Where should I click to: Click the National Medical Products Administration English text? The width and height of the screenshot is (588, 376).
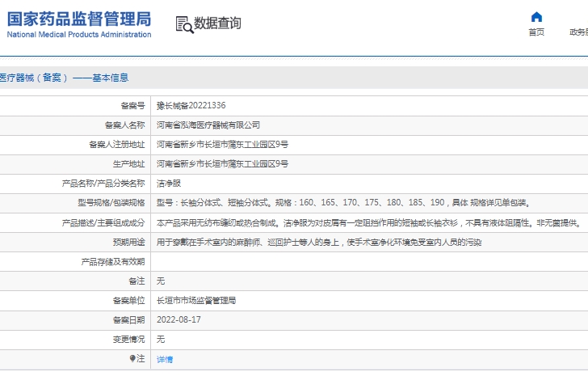(x=79, y=35)
